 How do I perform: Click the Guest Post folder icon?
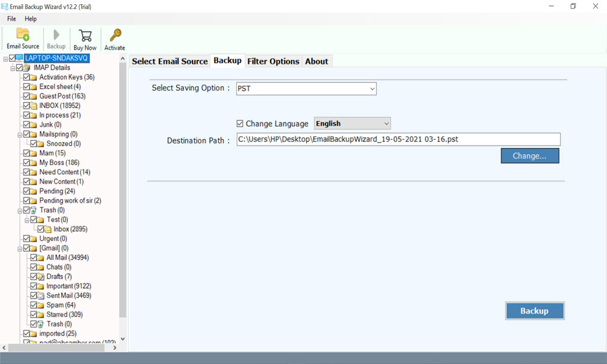pyautogui.click(x=33, y=96)
